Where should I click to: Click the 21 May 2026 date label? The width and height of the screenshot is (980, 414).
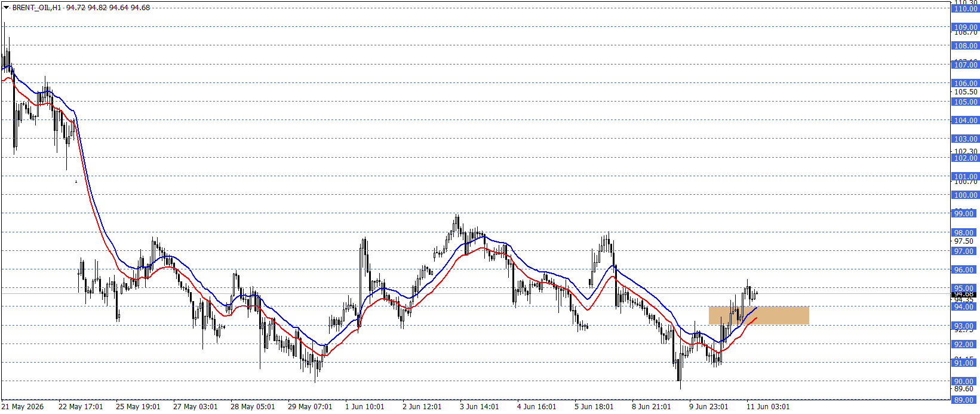(x=23, y=407)
